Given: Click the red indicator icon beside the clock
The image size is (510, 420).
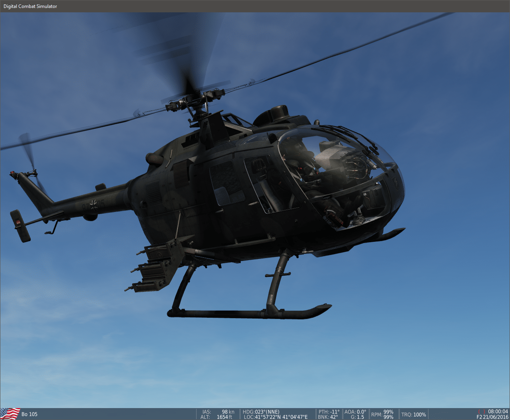Looking at the screenshot, I should 481,411.
